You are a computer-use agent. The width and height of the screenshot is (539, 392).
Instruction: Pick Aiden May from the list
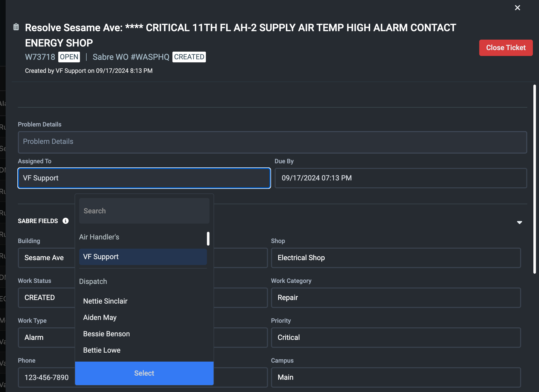pos(100,317)
